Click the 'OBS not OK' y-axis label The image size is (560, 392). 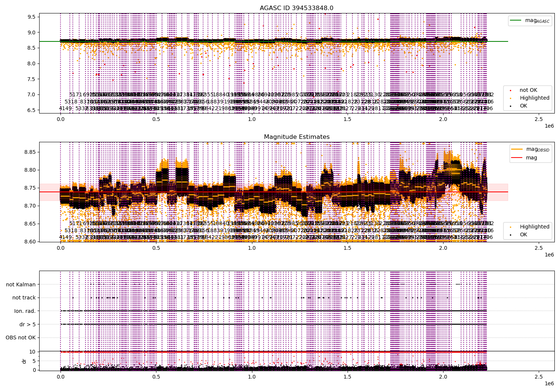(x=21, y=338)
